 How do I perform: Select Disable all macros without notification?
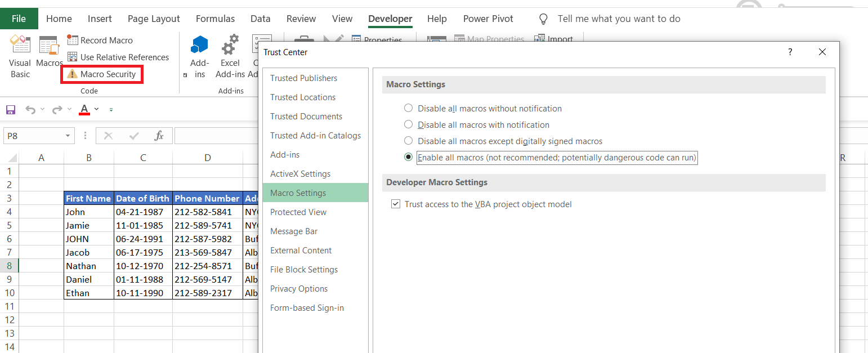pyautogui.click(x=409, y=109)
